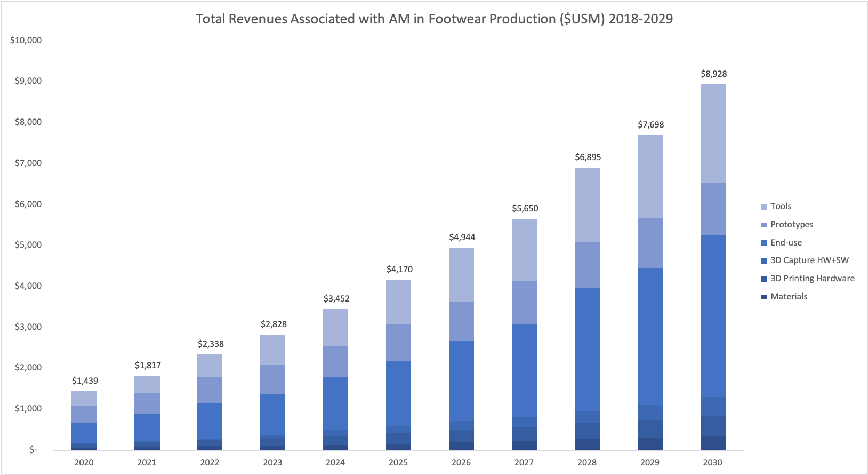Screen dimensions: 868x475
Task: Click the $3,452 data label
Action: coord(336,298)
